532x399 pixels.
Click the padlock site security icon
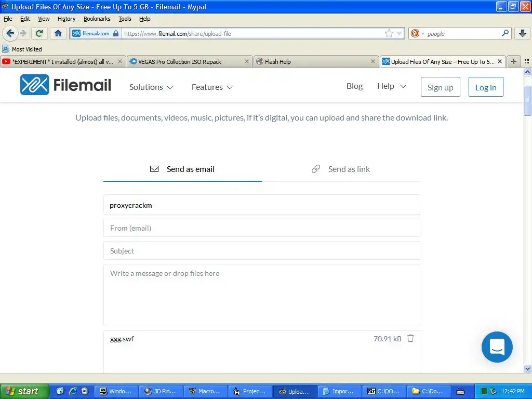(116, 33)
